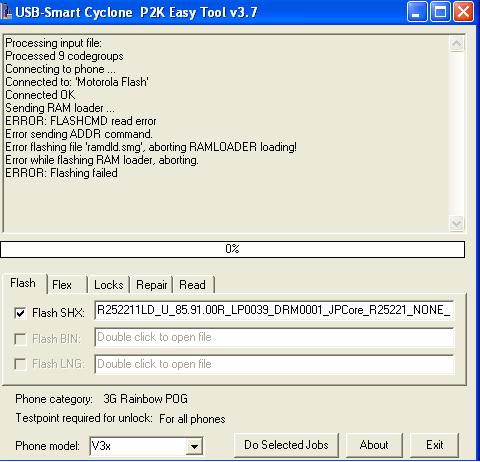The width and height of the screenshot is (480, 462).
Task: Open the Read tab
Action: click(x=192, y=285)
